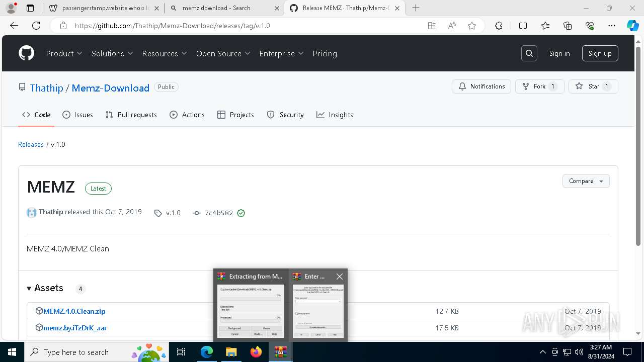The image size is (644, 362).
Task: Click WinRAR taskbar icon
Action: [x=280, y=352]
